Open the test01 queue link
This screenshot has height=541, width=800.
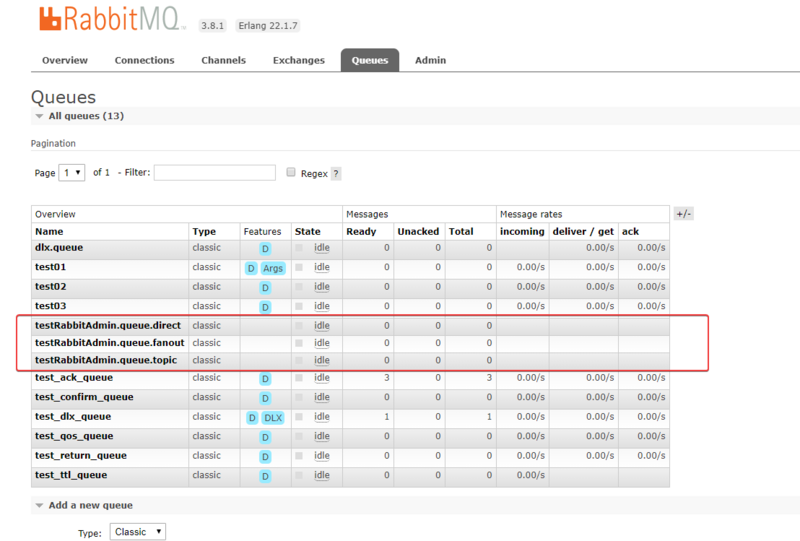click(51, 267)
